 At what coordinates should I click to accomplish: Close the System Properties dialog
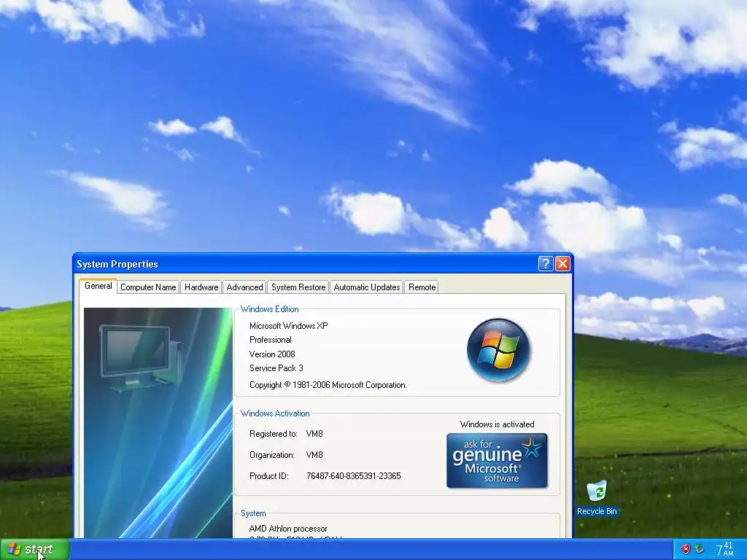coord(562,263)
